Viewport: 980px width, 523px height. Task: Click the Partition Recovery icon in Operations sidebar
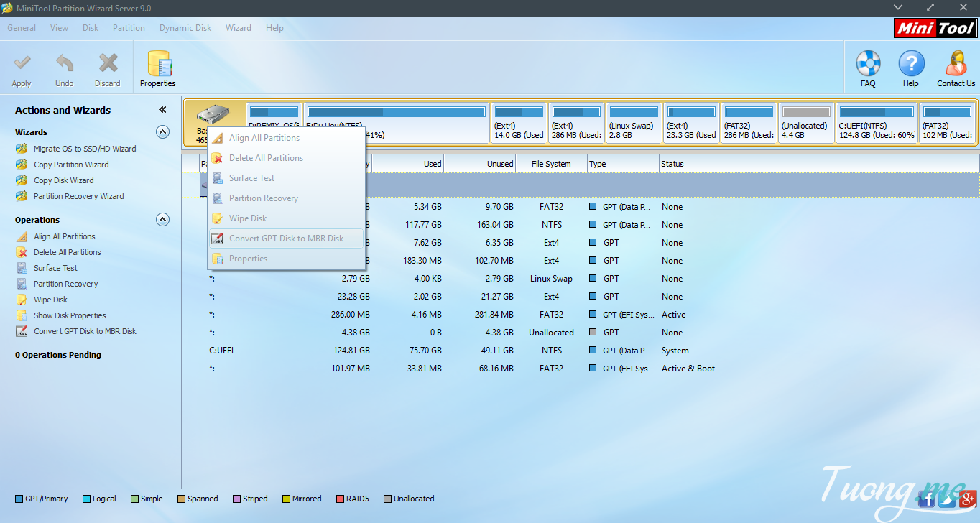pyautogui.click(x=22, y=284)
